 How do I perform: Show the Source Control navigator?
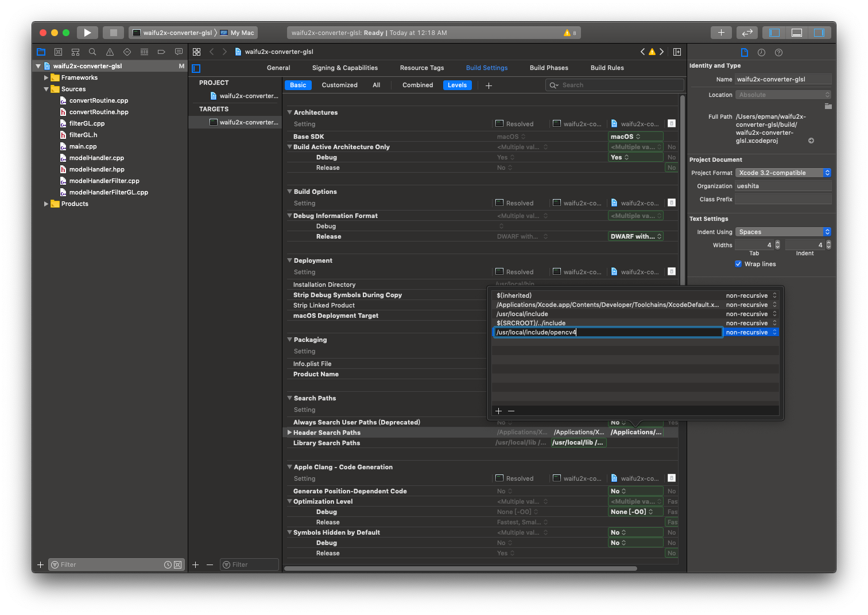pos(58,52)
